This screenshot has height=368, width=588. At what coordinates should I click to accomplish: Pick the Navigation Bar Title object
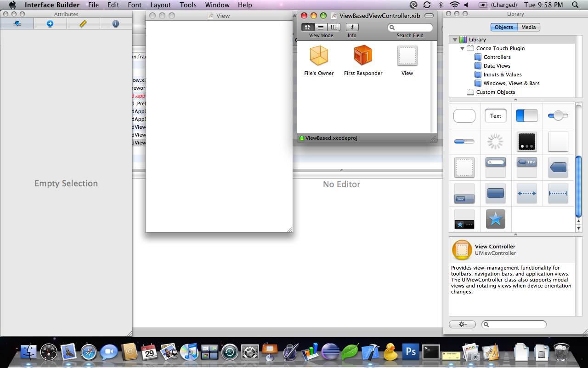[x=527, y=167]
